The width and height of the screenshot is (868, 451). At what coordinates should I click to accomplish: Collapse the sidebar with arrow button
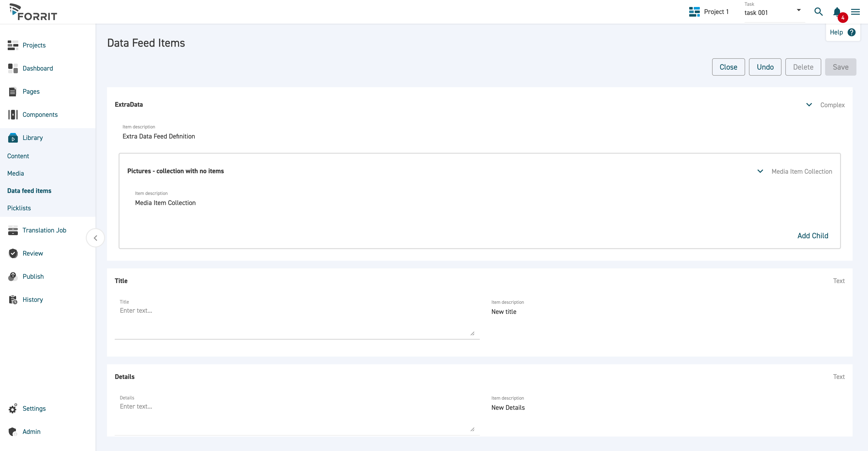[95, 238]
